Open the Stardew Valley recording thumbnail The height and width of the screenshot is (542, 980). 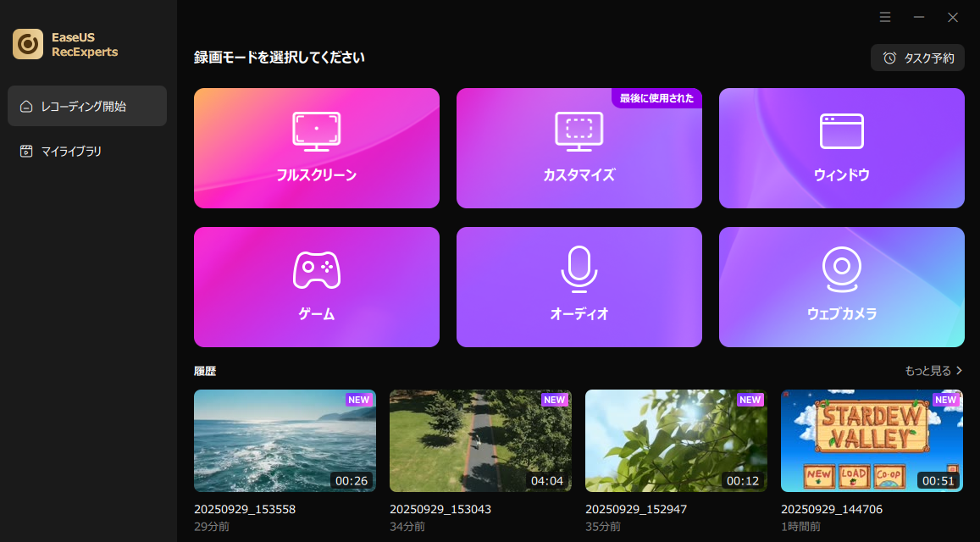tap(872, 440)
